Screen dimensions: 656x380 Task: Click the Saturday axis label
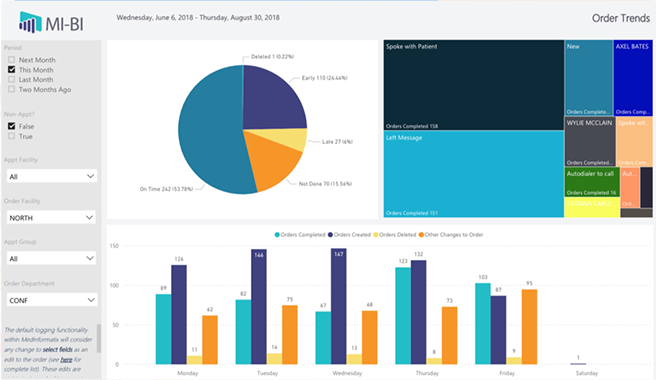point(587,373)
